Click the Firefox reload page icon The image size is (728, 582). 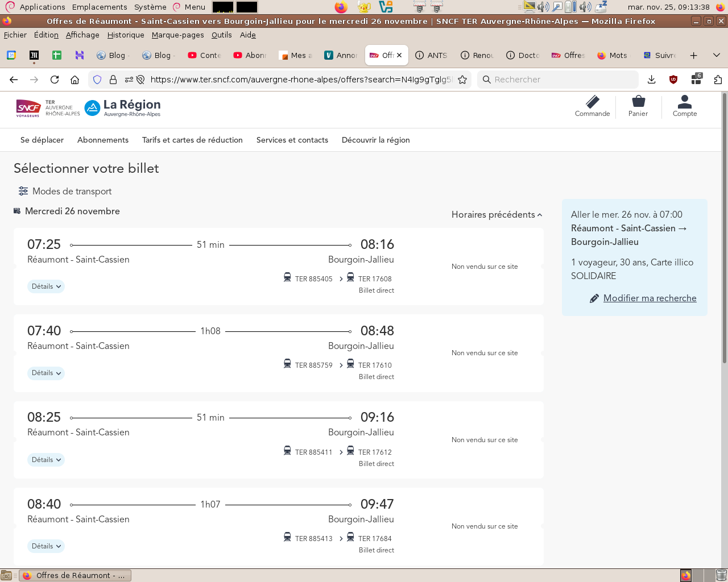tap(55, 80)
